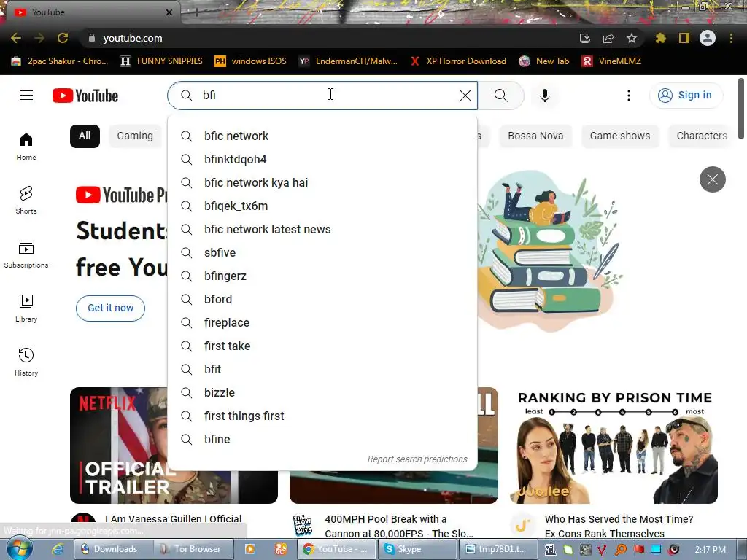Image resolution: width=747 pixels, height=560 pixels.
Task: Open Windows Start button
Action: point(19,548)
